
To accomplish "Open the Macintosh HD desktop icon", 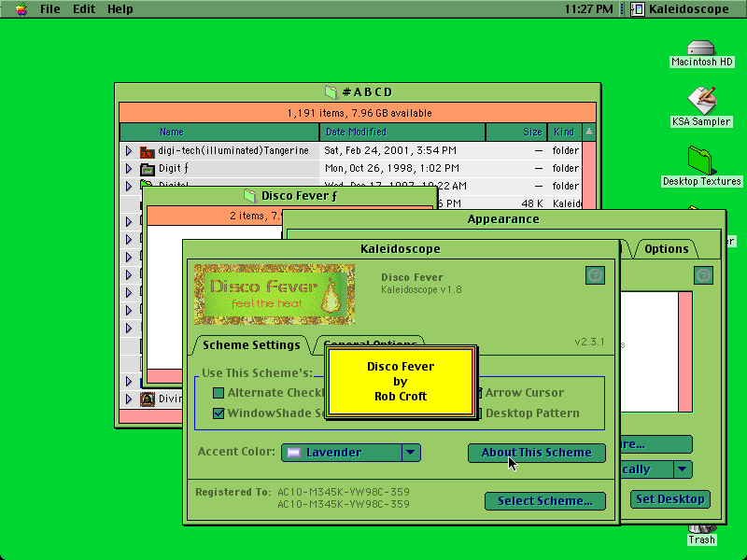I will [x=701, y=49].
